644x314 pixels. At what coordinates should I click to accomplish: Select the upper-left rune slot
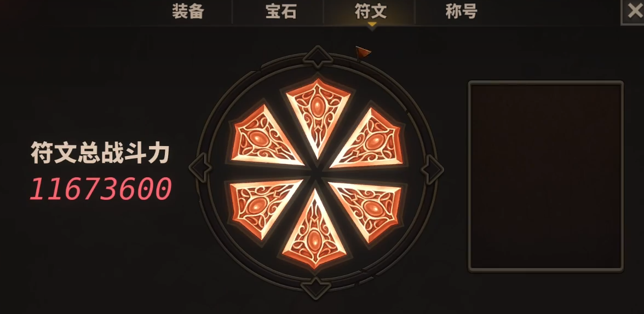pyautogui.click(x=264, y=137)
